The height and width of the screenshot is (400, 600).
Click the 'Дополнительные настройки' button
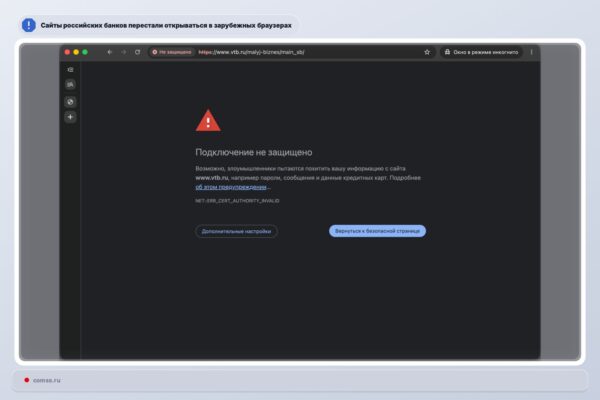(x=236, y=231)
